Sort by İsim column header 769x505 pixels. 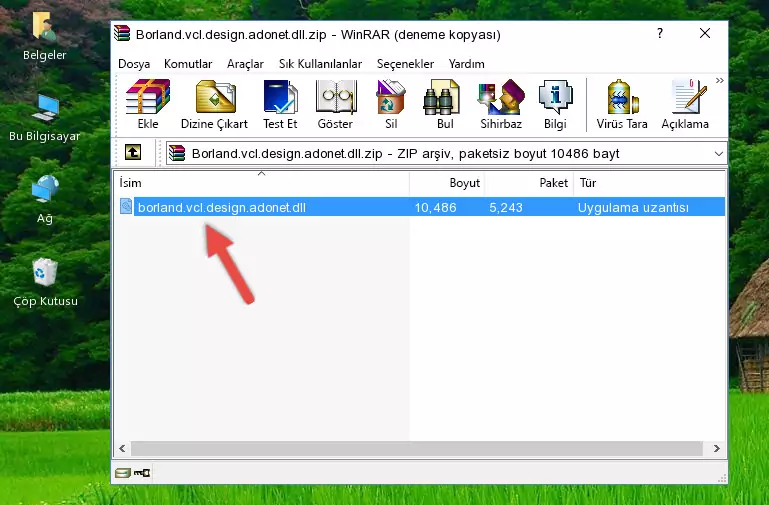[262, 183]
